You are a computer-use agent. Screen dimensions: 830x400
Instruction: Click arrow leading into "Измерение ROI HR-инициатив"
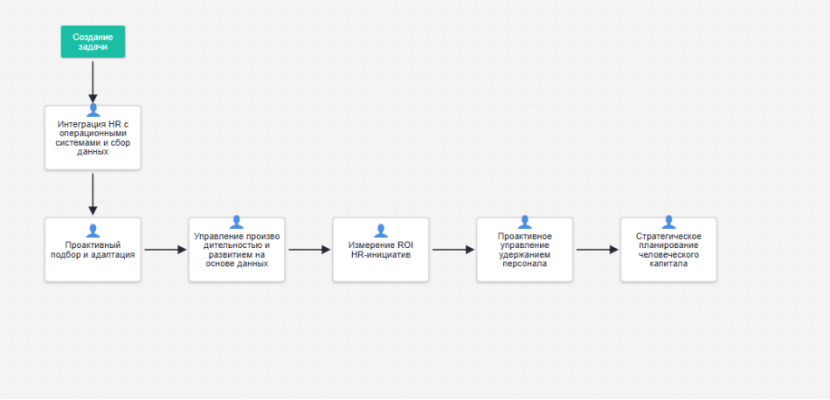pyautogui.click(x=309, y=250)
